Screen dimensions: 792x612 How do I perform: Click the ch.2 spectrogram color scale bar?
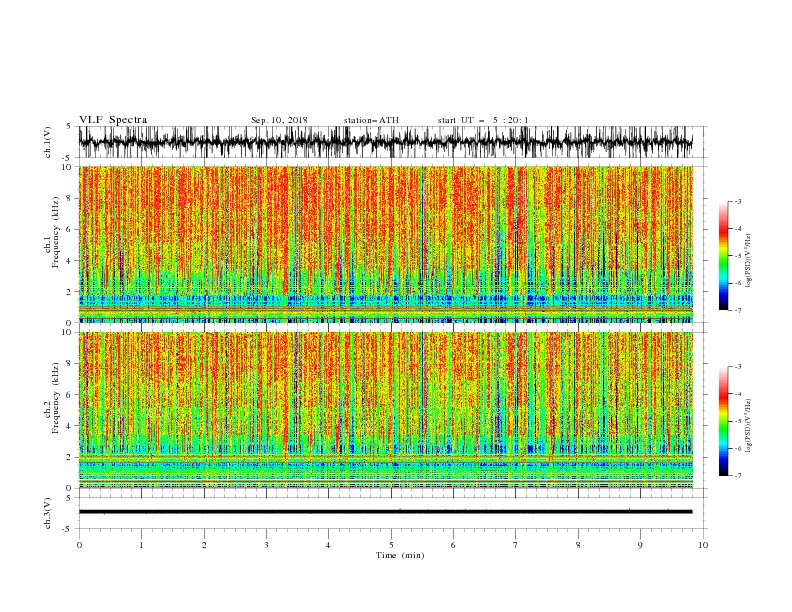(x=723, y=421)
